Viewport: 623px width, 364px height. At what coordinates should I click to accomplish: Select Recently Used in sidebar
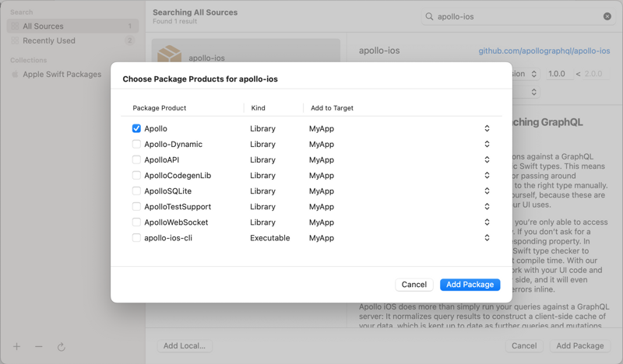[x=72, y=40]
